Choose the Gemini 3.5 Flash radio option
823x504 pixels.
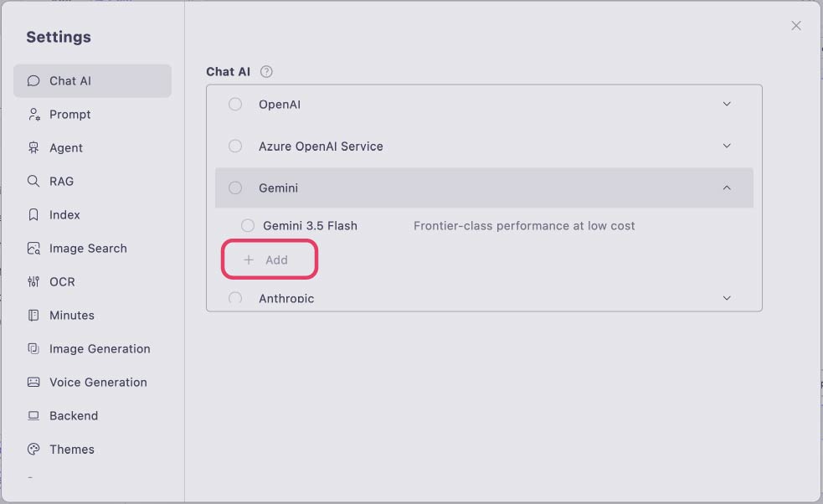(248, 226)
